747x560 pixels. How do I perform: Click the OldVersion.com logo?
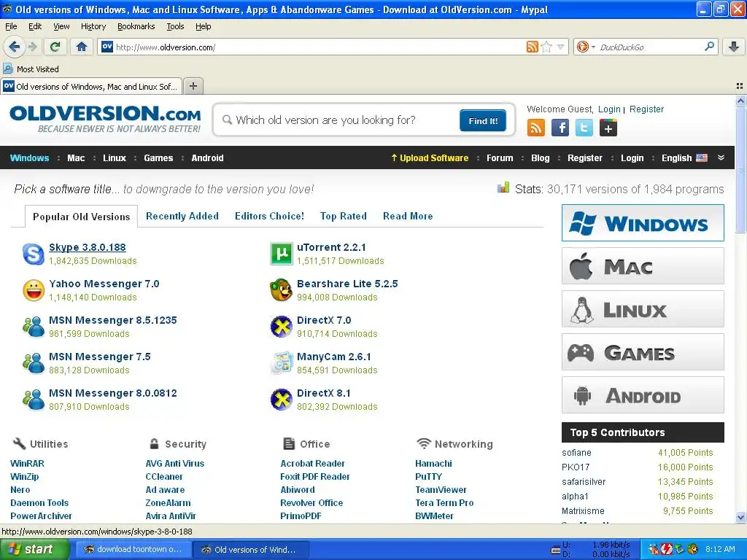coord(105,119)
